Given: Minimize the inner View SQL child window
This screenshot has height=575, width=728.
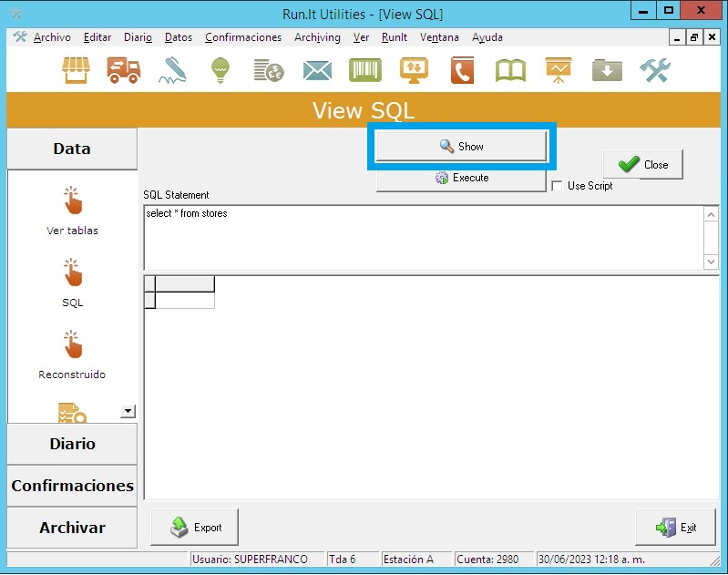Looking at the screenshot, I should [677, 37].
